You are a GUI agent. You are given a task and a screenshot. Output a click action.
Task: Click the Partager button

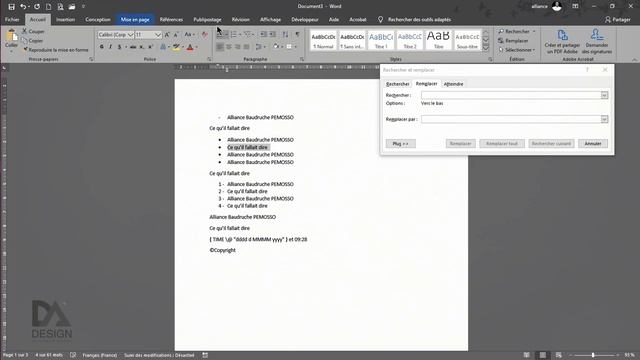618,20
